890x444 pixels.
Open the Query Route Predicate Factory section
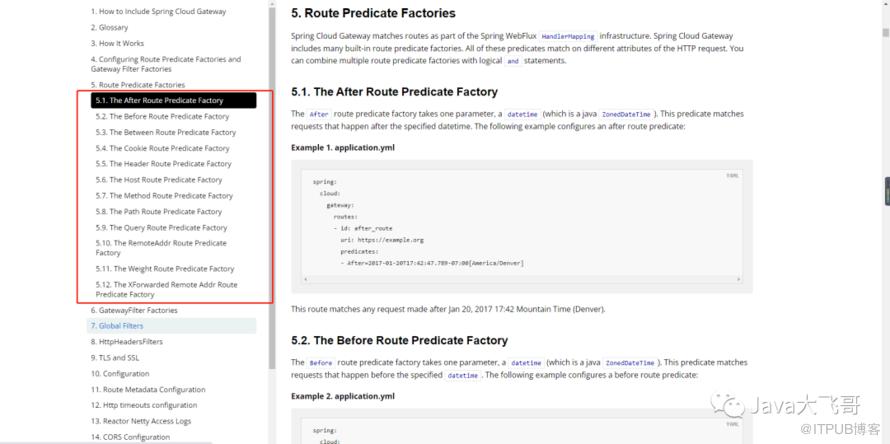161,228
